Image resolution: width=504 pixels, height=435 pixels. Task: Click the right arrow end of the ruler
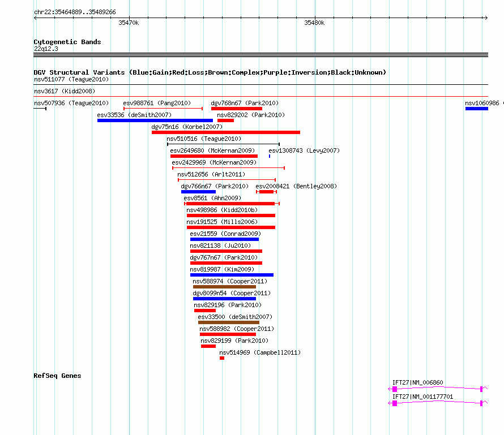click(x=486, y=18)
